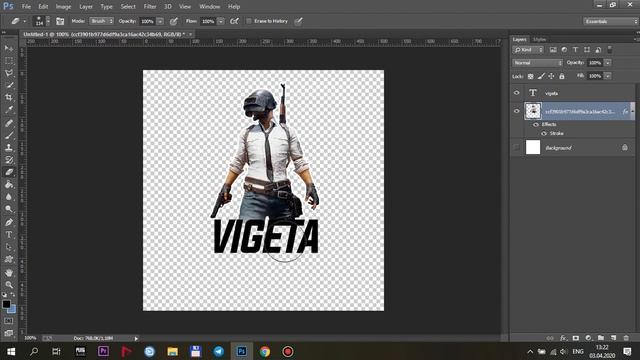Click the Link layers icon
This screenshot has height=360, width=640.
550,338
